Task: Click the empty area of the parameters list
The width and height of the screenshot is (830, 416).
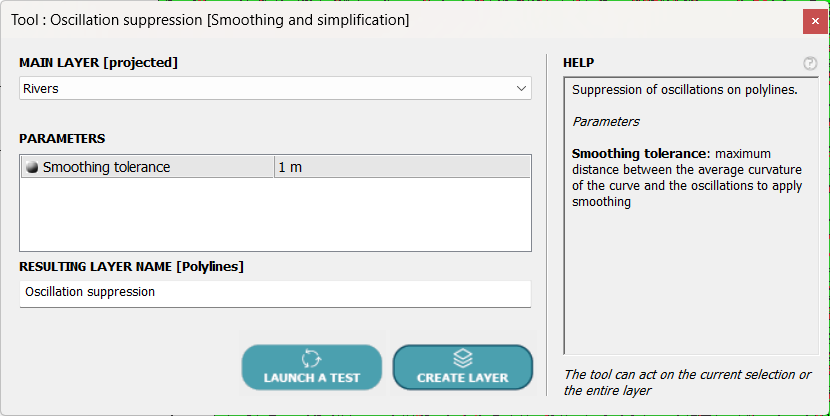Action: coord(275,214)
